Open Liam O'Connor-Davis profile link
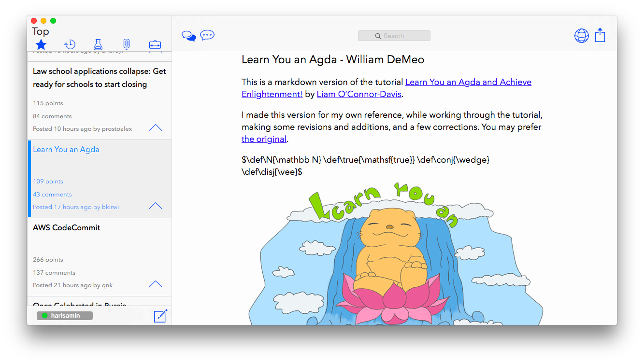 [358, 94]
